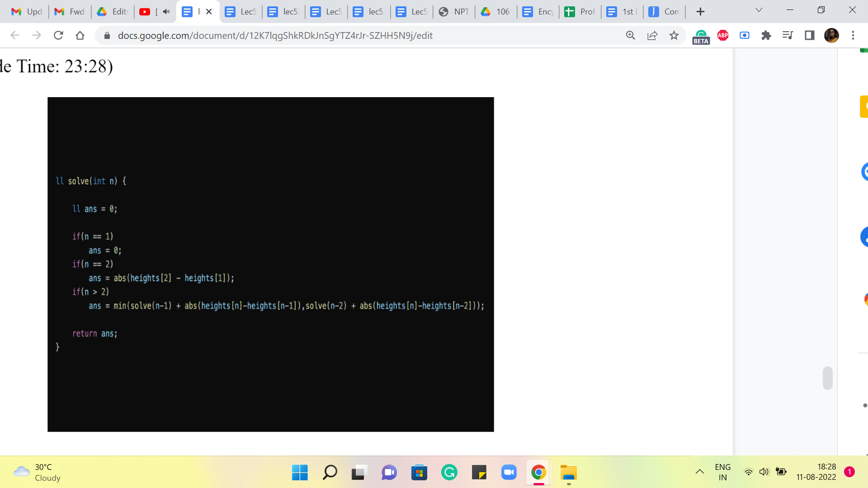Share this page icon in address bar
Screen dimensions: 868x488
click(x=652, y=35)
